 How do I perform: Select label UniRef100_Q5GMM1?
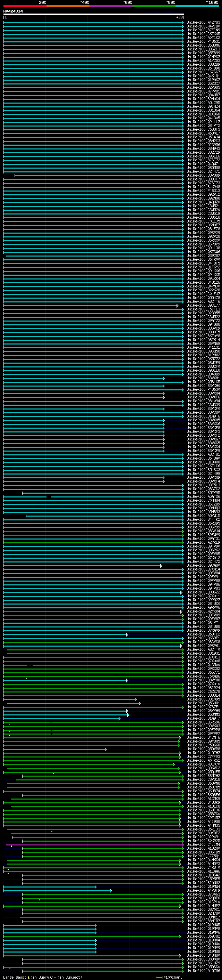(203, 703)
